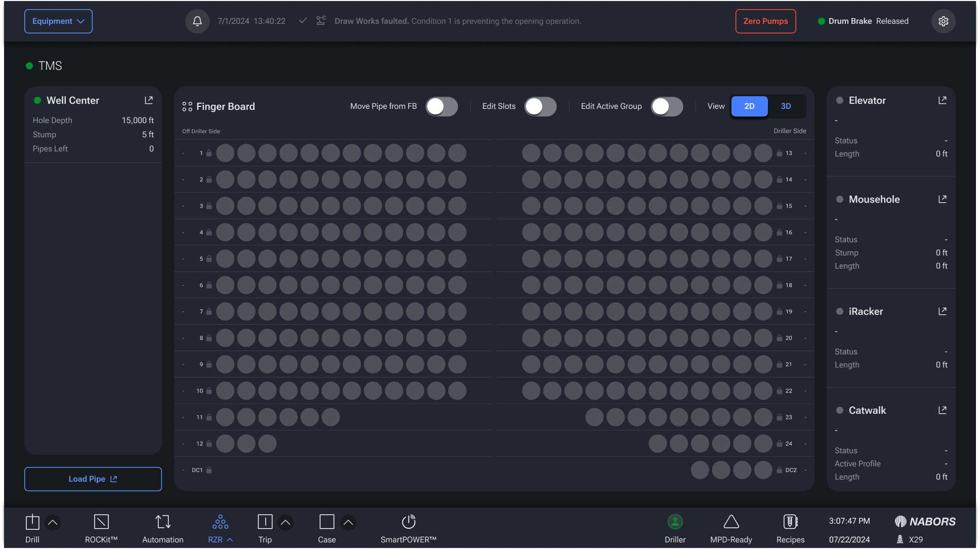Select the RZR icon
980x549 pixels.
(x=221, y=522)
